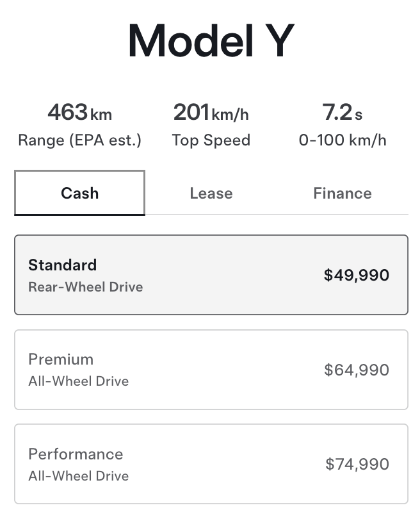
Task: Click the Standard trim name text
Action: click(62, 265)
